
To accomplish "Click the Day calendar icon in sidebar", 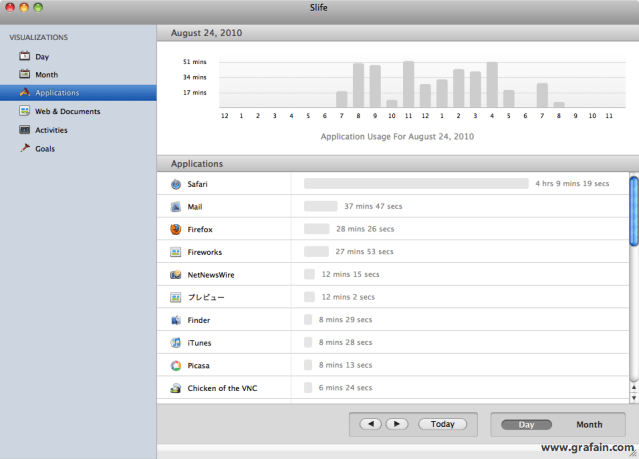I will point(24,56).
